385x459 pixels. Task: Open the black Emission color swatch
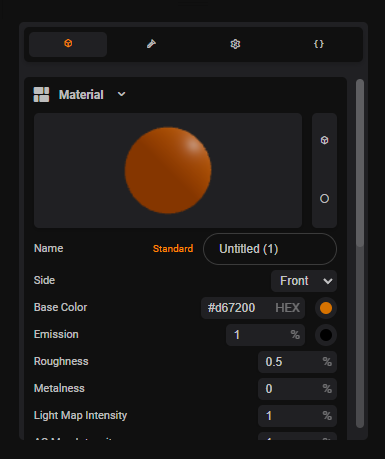pos(326,335)
